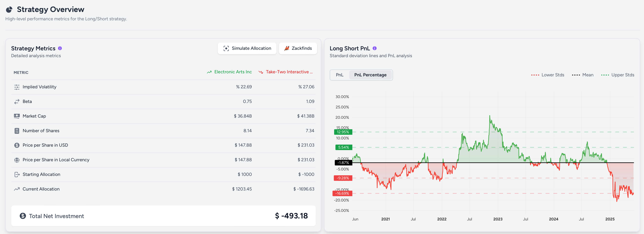The height and width of the screenshot is (234, 644).
Task: Click the Total Net Investment dollar icon
Action: pos(23,216)
